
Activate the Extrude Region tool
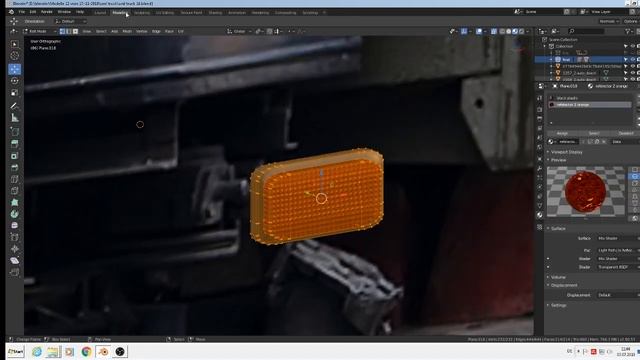[15, 144]
